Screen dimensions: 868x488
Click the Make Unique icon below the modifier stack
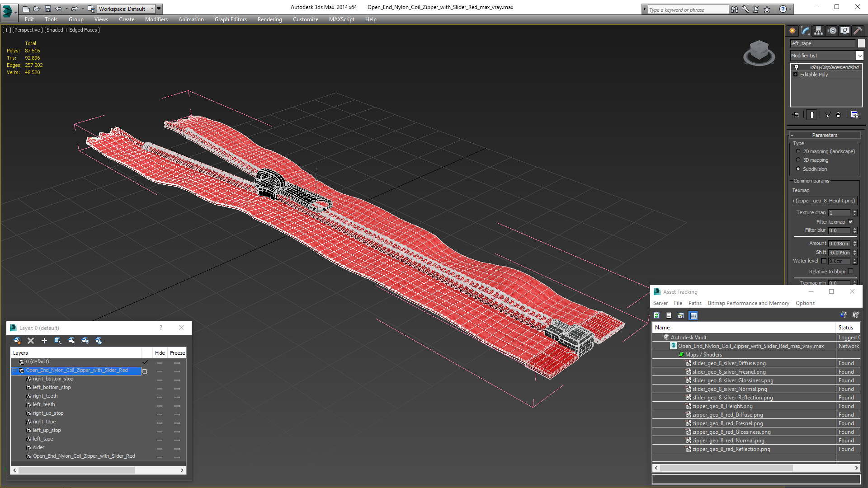point(827,115)
